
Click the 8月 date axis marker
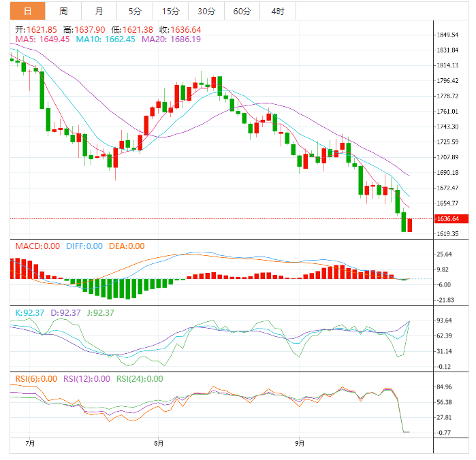pyautogui.click(x=159, y=444)
